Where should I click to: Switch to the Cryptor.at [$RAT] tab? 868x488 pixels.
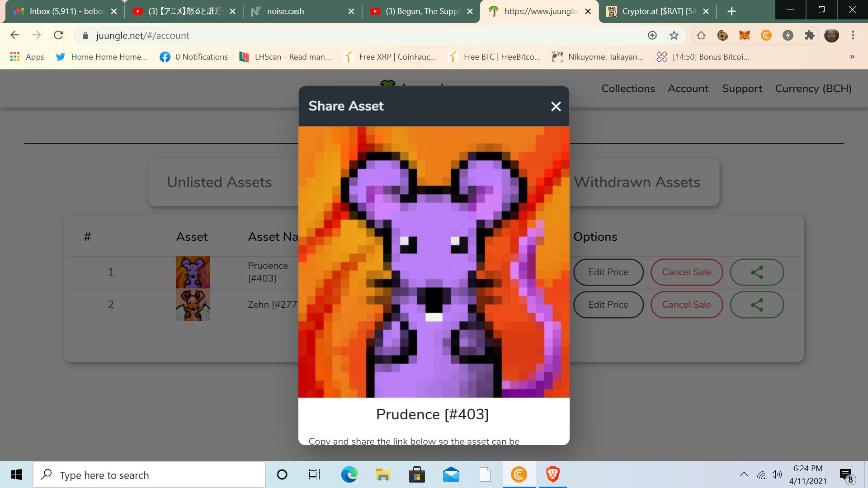[x=658, y=11]
